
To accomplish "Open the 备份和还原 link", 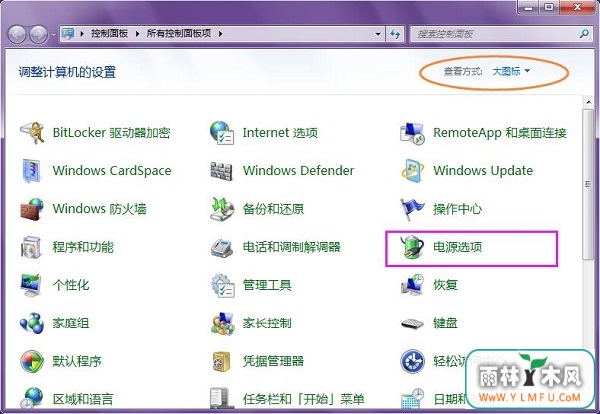I will coord(273,209).
